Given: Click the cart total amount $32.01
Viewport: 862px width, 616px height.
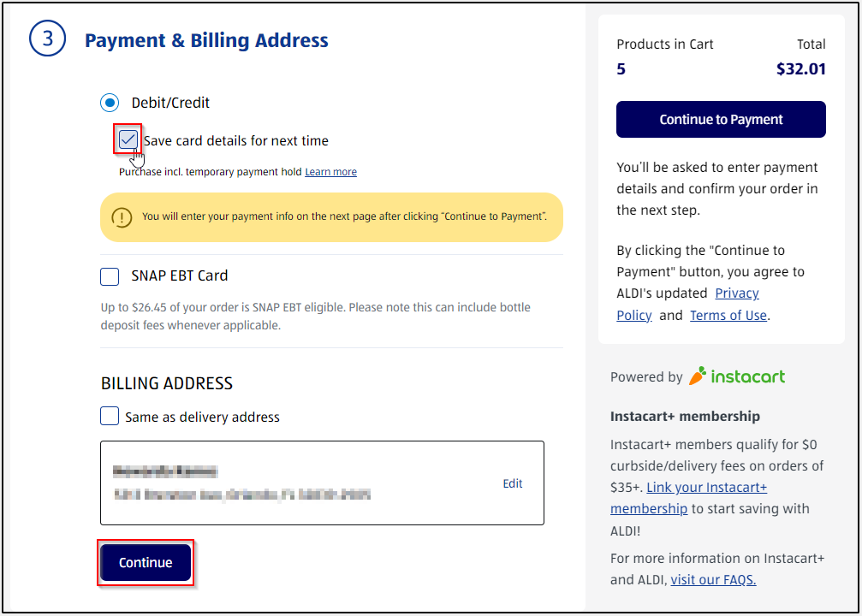Looking at the screenshot, I should [x=800, y=68].
